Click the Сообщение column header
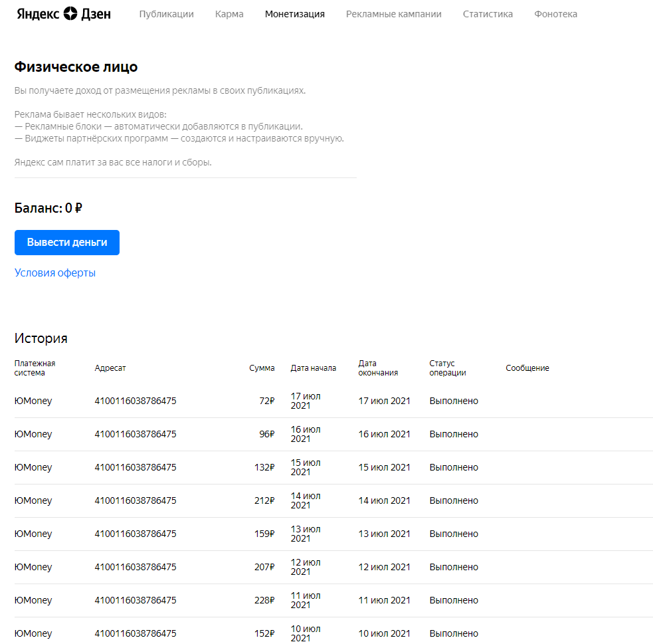Image resolution: width=653 pixels, height=644 pixels. coord(527,368)
